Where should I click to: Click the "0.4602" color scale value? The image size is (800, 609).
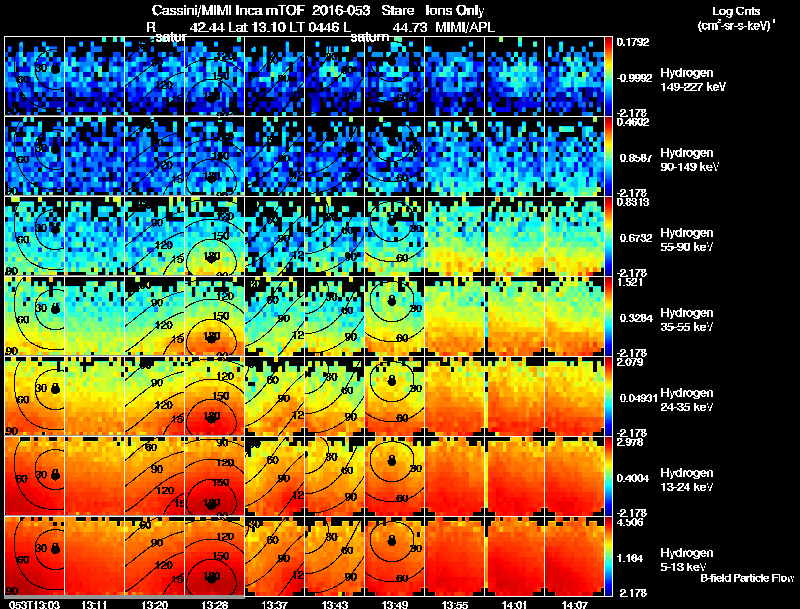(x=633, y=121)
